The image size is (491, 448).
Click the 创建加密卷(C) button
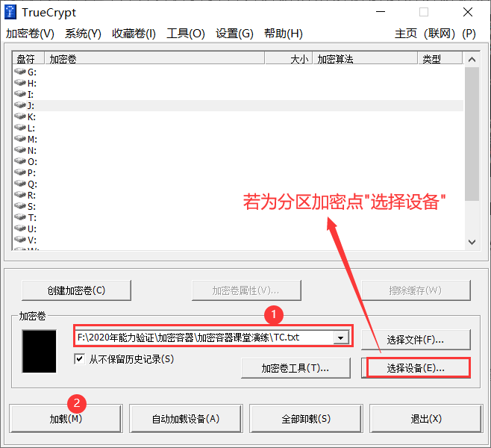pos(76,290)
